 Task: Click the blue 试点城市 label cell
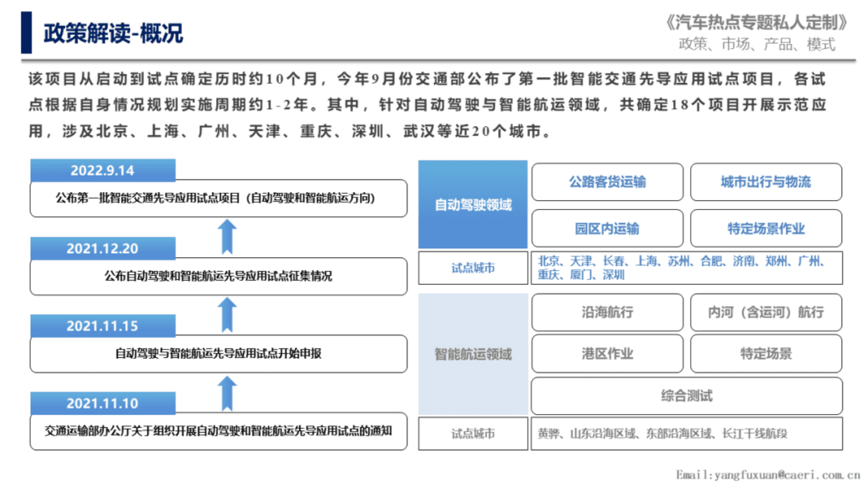tap(473, 268)
